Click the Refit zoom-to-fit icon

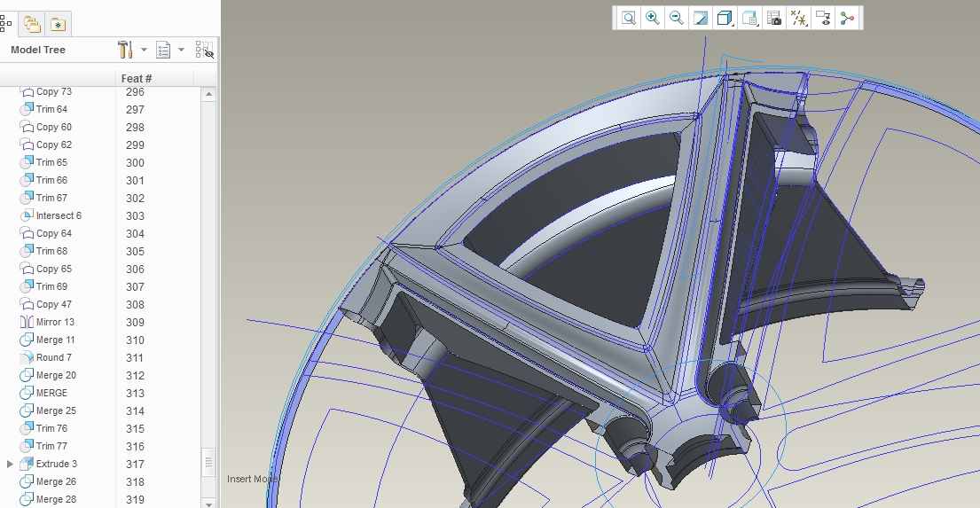coord(628,18)
